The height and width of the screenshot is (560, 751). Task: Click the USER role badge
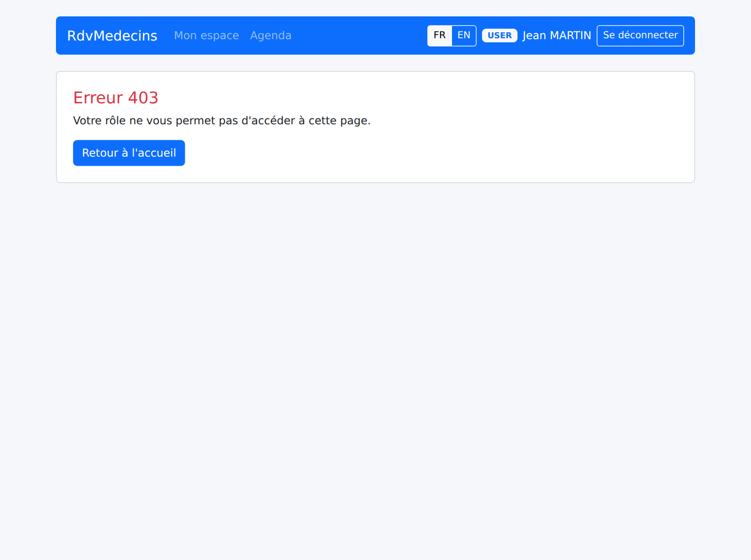(500, 36)
